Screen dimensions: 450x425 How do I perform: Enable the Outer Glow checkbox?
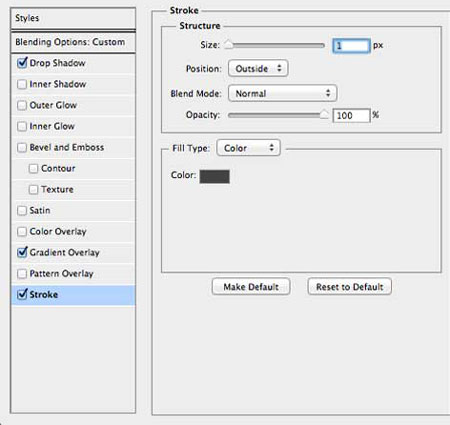(22, 105)
